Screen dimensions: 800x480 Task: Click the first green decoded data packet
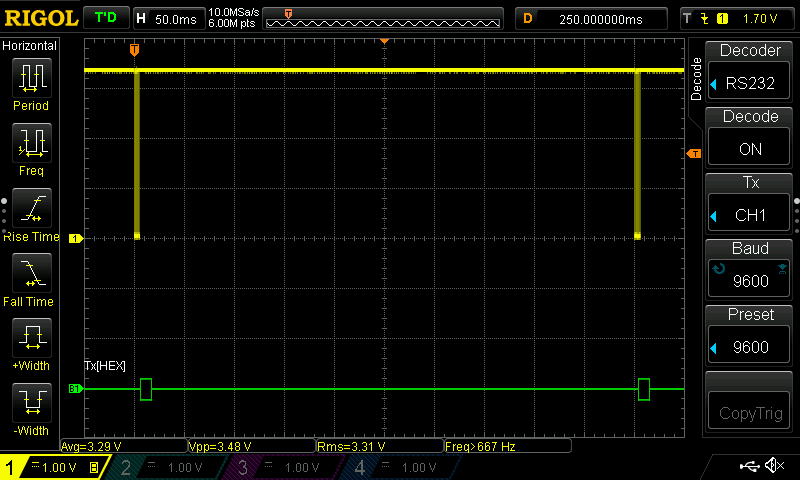pos(146,389)
